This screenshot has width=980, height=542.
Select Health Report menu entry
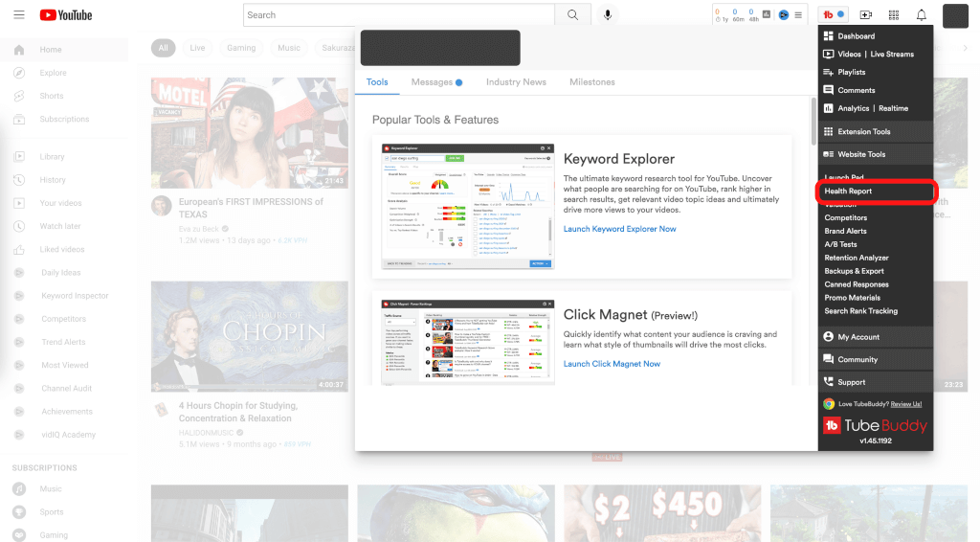click(848, 192)
